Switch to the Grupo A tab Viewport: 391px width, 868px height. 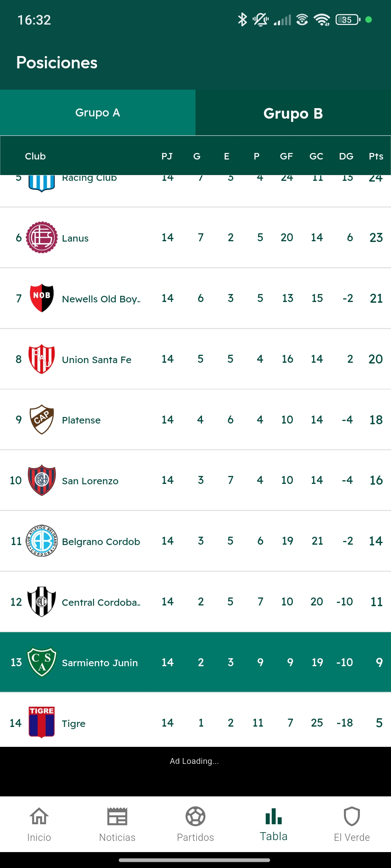click(98, 113)
